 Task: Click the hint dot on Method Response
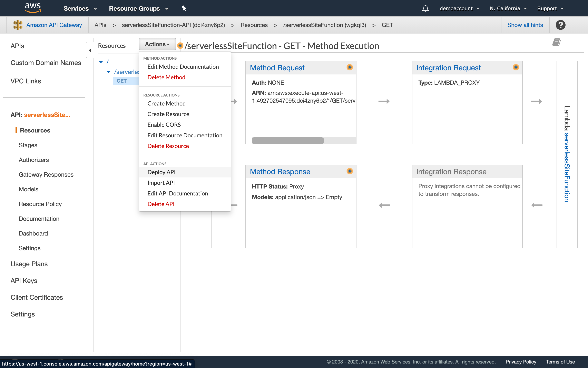point(349,171)
